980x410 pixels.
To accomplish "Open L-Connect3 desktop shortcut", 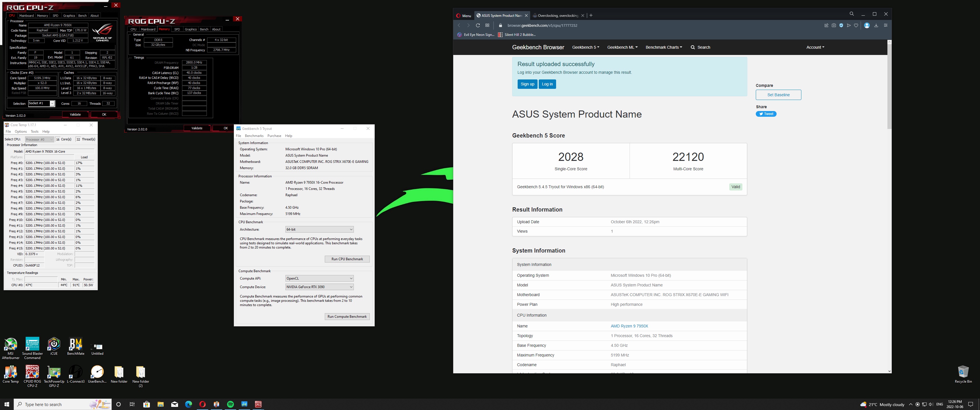I will (76, 374).
